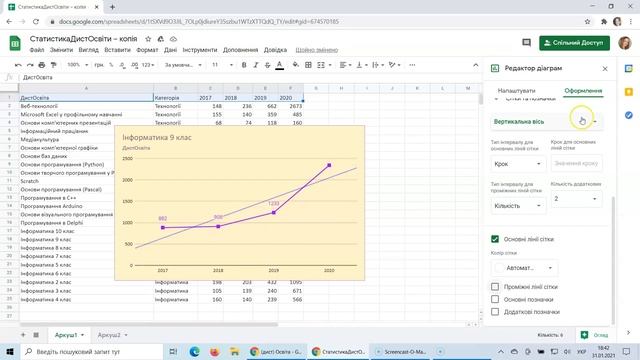Redo the last action in toolbar
This screenshot has height=360, width=640.
click(x=30, y=65)
